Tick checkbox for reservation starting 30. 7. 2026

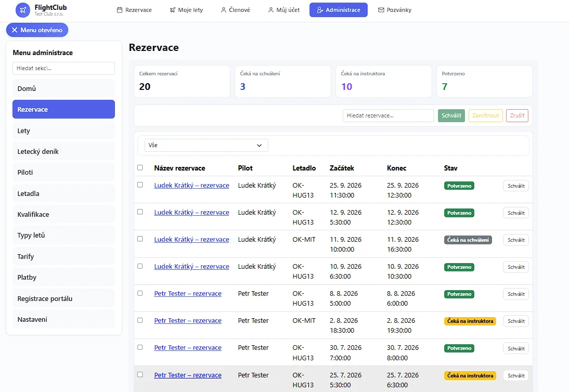pyautogui.click(x=140, y=347)
